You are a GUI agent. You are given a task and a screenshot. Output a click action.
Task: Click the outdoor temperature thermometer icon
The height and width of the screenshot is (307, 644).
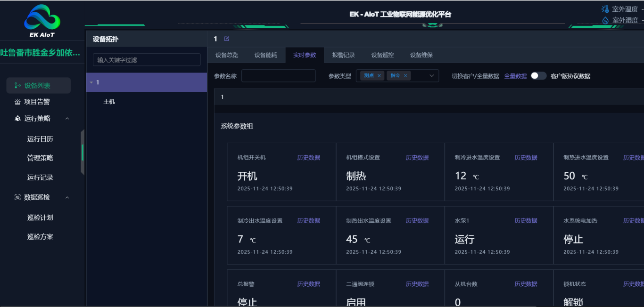point(605,9)
